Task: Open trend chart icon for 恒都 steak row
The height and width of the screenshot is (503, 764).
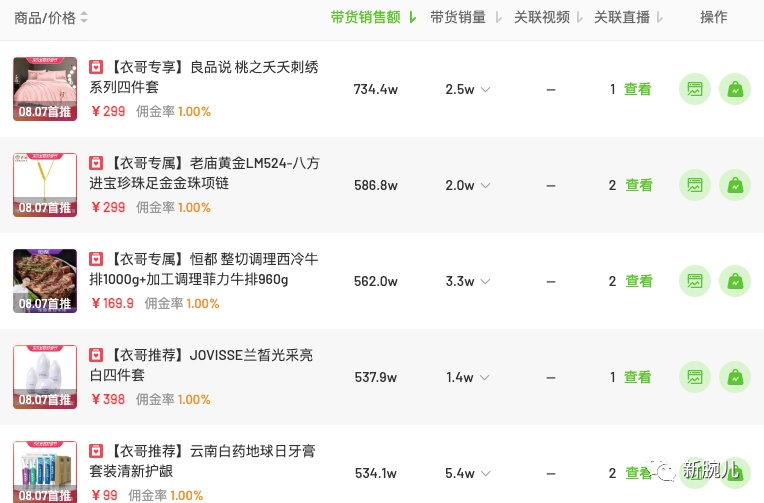Action: [695, 281]
